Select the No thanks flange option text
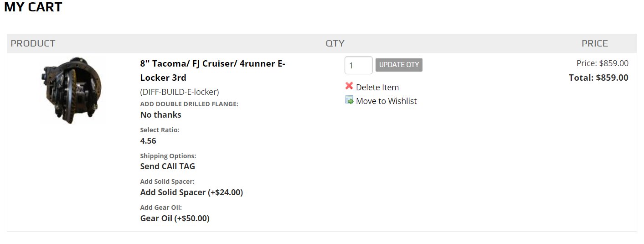Screen dimensions: 644x244 pos(161,114)
